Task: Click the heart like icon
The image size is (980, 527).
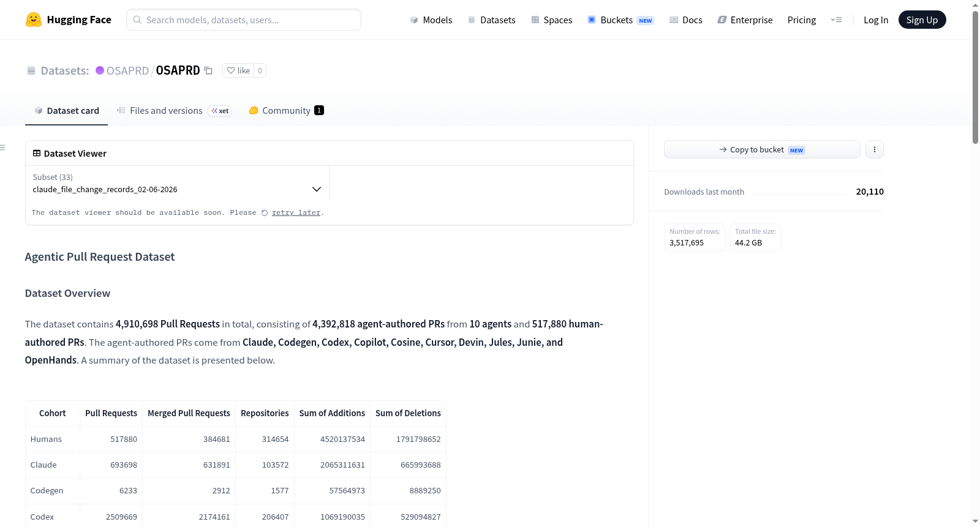Action: [231, 70]
